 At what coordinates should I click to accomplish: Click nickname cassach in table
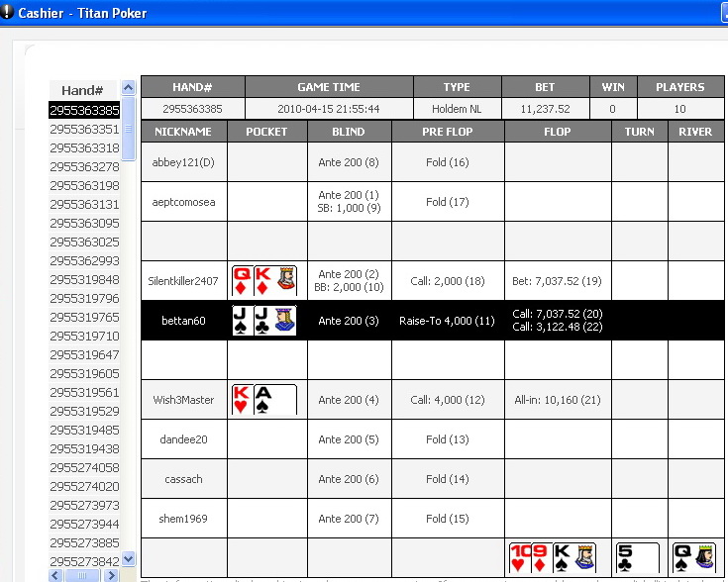click(183, 479)
